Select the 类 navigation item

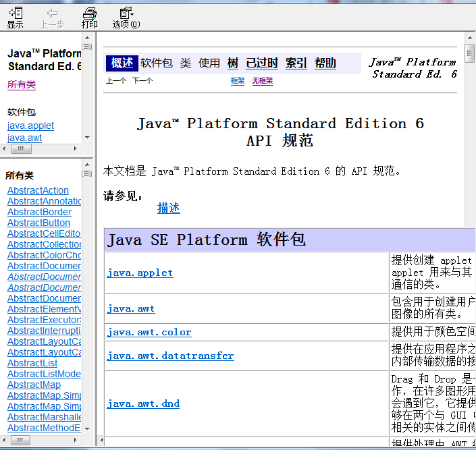tap(185, 63)
